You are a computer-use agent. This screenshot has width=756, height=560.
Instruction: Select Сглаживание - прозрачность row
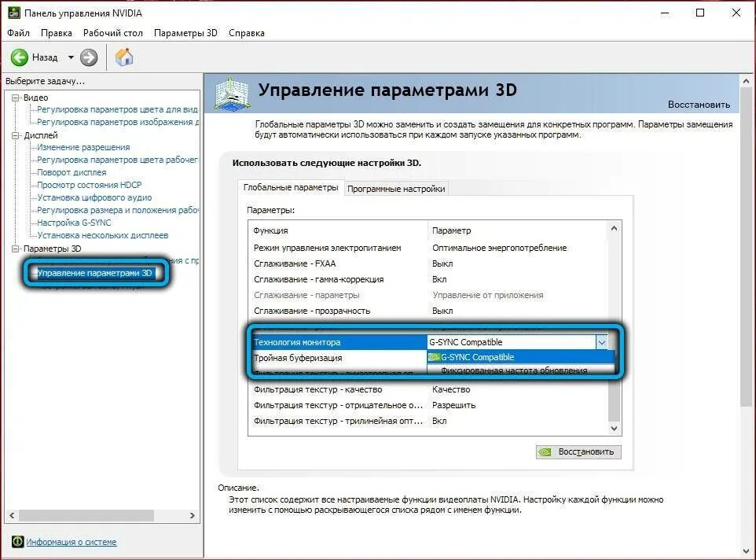pyautogui.click(x=428, y=311)
